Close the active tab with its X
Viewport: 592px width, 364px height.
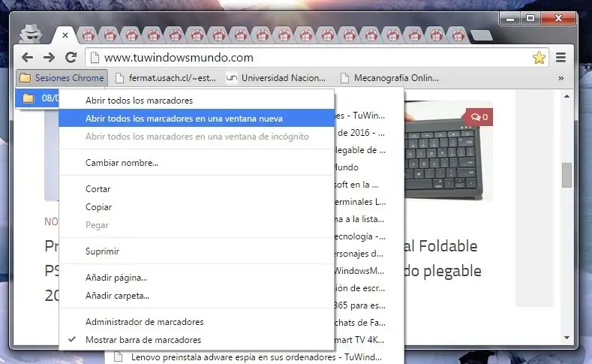(x=65, y=35)
